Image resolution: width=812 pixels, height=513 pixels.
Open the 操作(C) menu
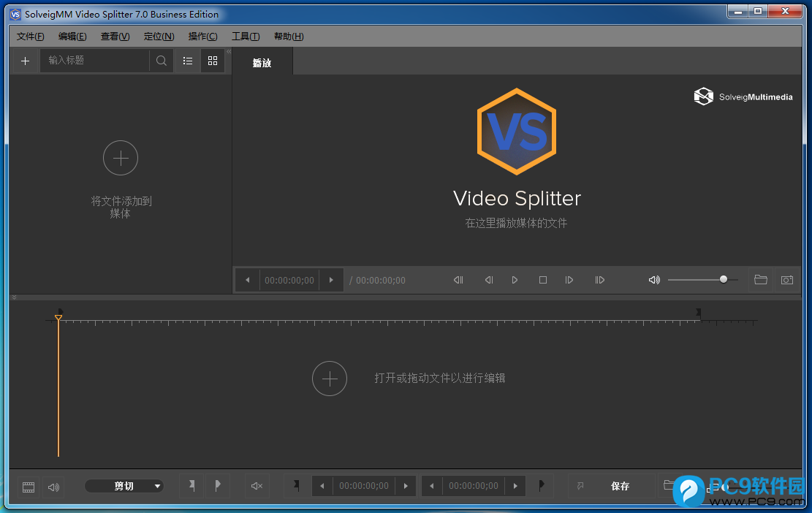(202, 37)
